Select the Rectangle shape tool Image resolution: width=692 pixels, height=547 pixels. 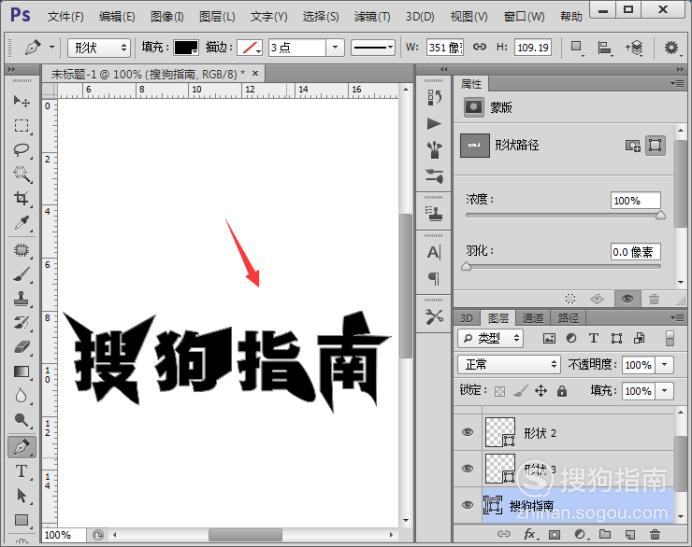coord(21,520)
